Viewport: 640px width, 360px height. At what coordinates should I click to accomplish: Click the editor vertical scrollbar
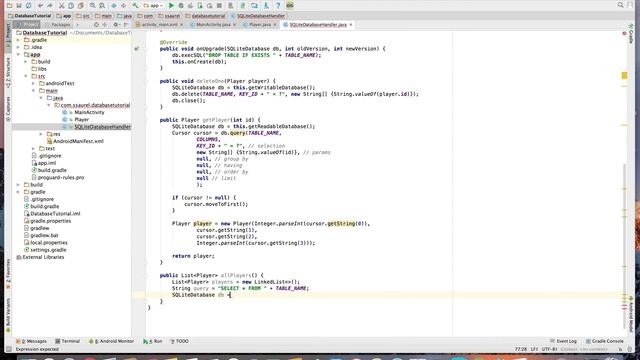coord(624,245)
